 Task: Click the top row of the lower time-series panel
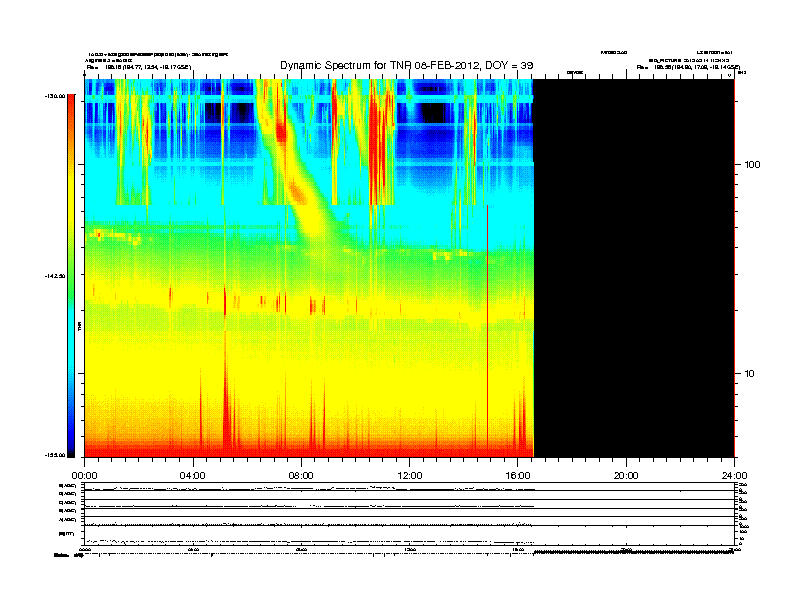point(409,487)
